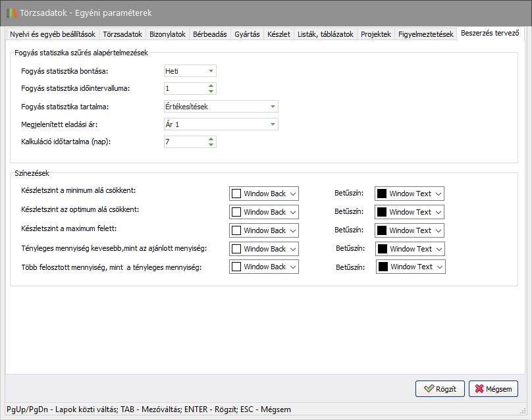Open the Fogyás statisztika bontása dropdown
The image size is (532, 420).
tap(211, 71)
